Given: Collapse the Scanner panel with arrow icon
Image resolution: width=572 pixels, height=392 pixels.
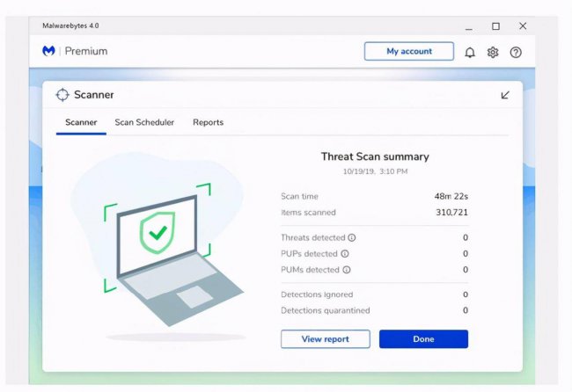Looking at the screenshot, I should (x=505, y=95).
